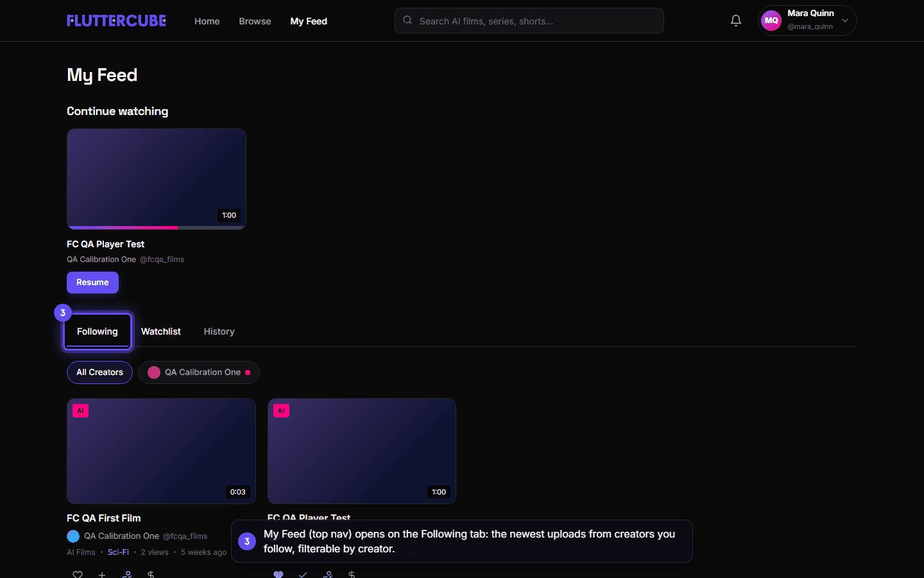Click the @mara_quinn handle
This screenshot has height=578, width=924.
pyautogui.click(x=810, y=26)
